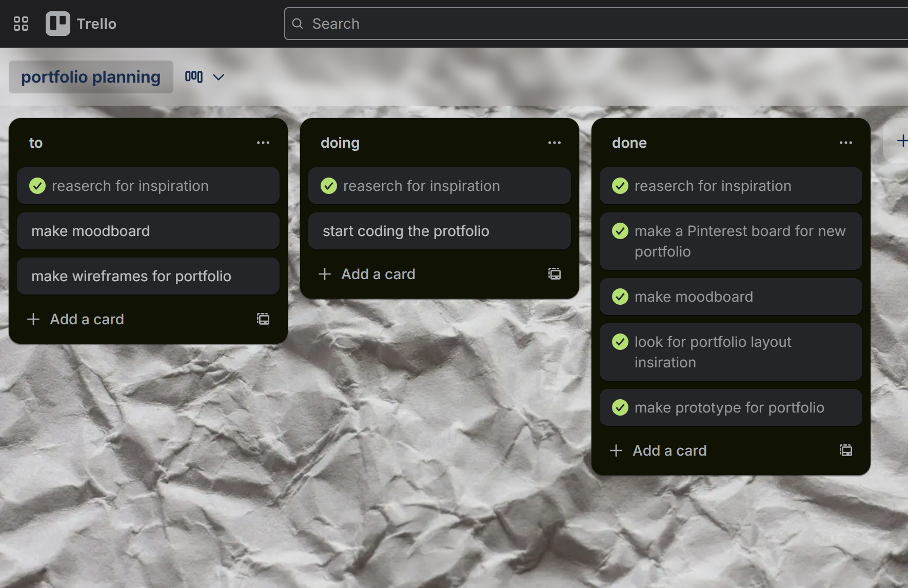Image resolution: width=908 pixels, height=588 pixels.
Task: Create card from template in 'done' list
Action: point(846,450)
